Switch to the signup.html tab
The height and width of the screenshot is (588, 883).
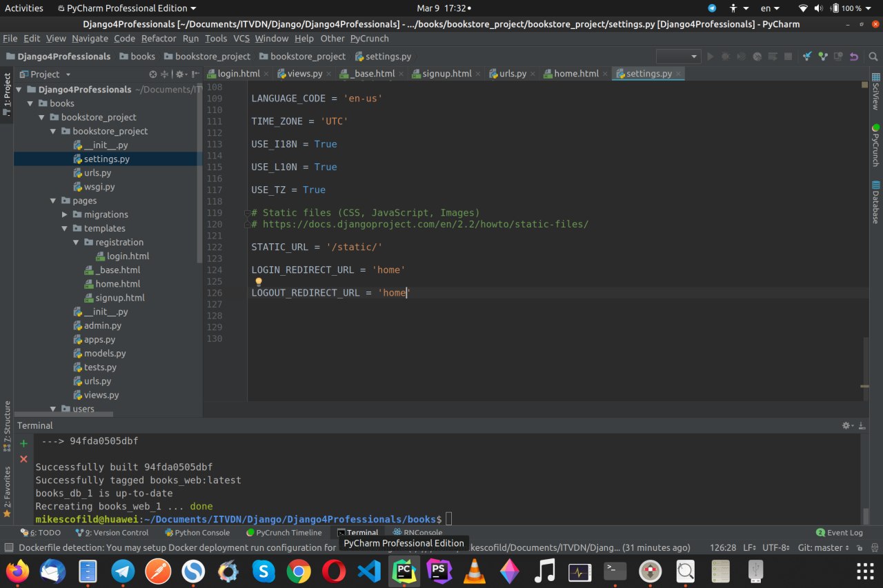click(447, 74)
